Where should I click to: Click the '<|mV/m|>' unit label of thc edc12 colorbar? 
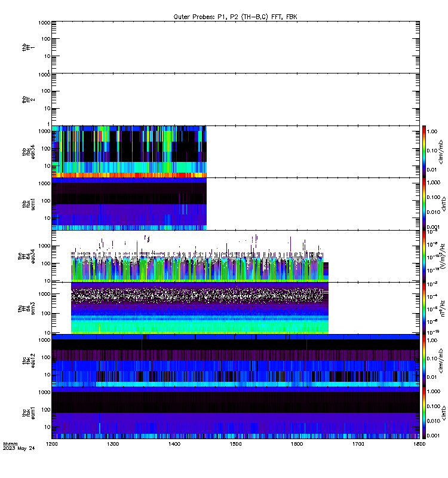(x=441, y=361)
